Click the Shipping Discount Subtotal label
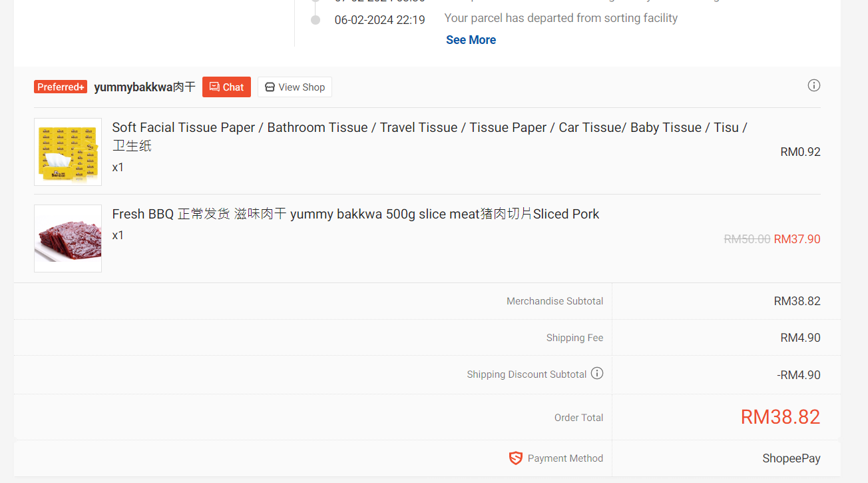The width and height of the screenshot is (868, 483). tap(527, 374)
